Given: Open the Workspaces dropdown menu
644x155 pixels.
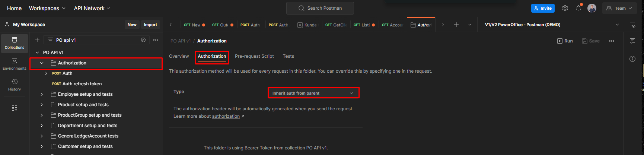Looking at the screenshot, I should 47,8.
